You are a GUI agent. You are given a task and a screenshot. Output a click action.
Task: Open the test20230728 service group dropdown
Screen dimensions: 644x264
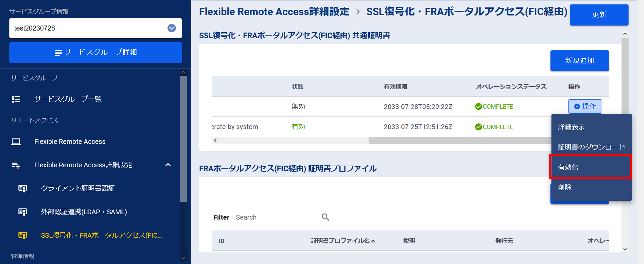(x=172, y=28)
